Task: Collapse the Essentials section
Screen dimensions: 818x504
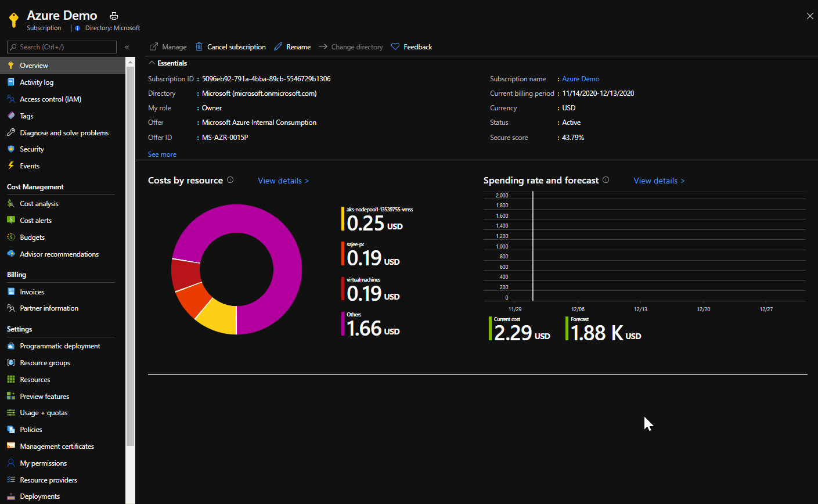Action: coord(168,63)
